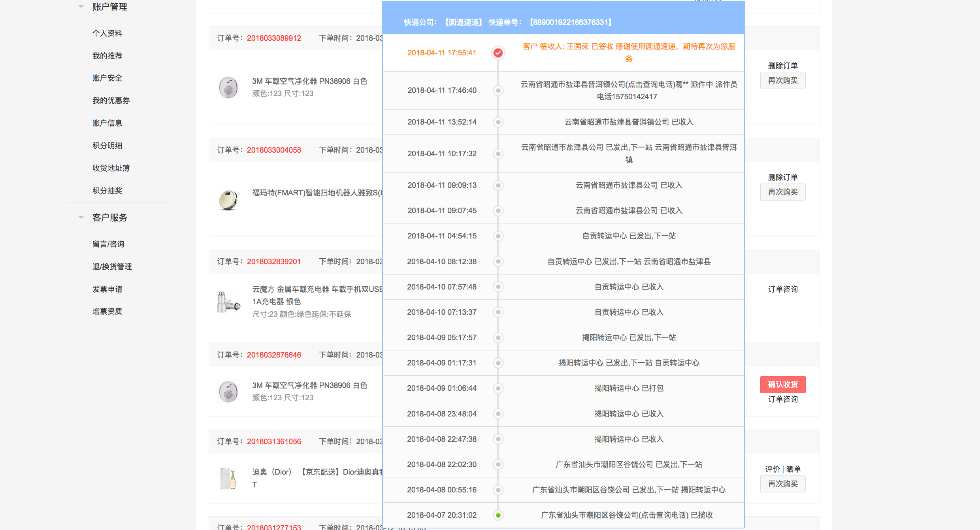Click timeline dot at 2018-04-11 17:46:40

click(498, 91)
